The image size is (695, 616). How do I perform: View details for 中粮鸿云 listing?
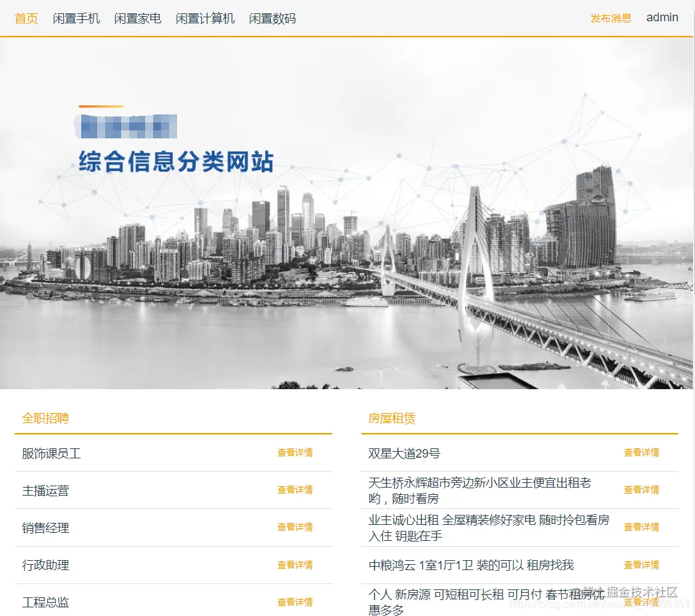641,565
